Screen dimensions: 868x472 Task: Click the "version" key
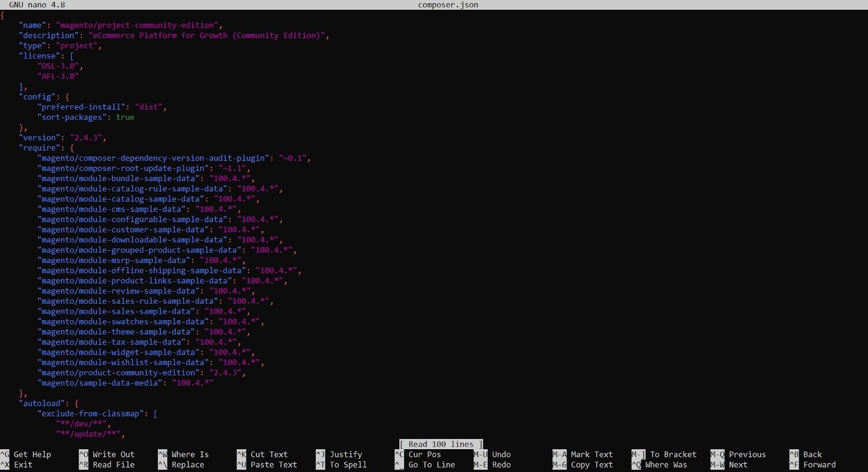coord(40,138)
